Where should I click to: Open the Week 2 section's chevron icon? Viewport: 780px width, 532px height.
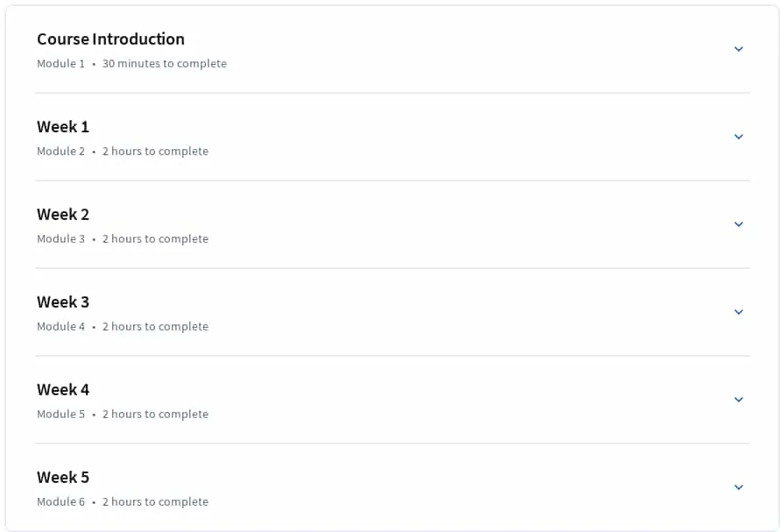coord(739,224)
